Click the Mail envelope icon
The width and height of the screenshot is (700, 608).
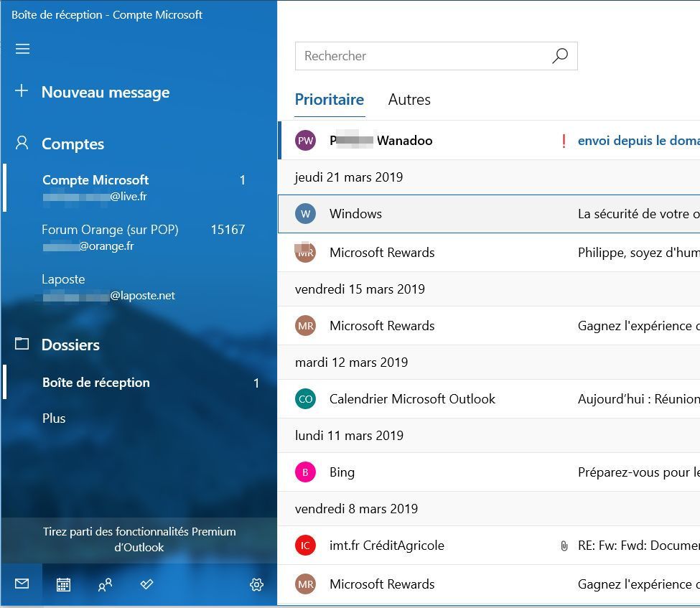[x=22, y=584]
